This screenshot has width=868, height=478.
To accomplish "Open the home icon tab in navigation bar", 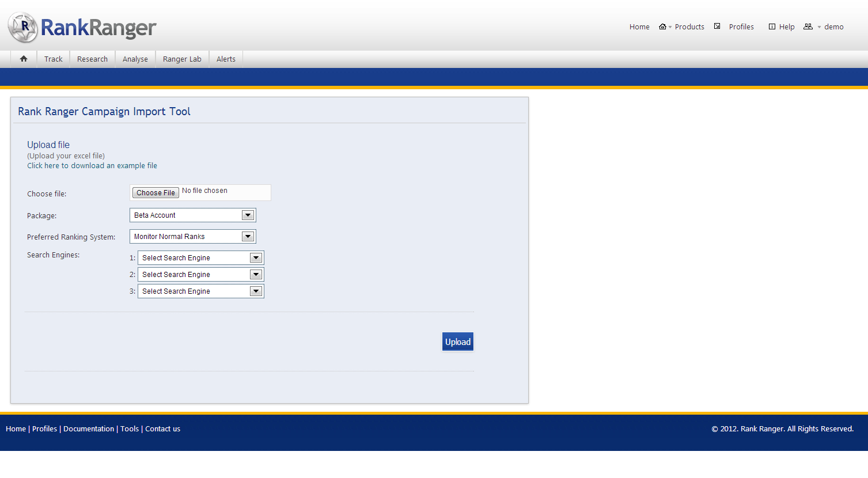I will [x=24, y=59].
